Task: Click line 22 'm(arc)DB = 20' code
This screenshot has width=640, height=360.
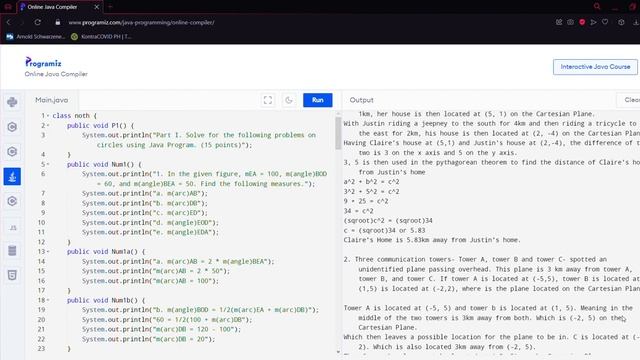Action: click(148, 339)
